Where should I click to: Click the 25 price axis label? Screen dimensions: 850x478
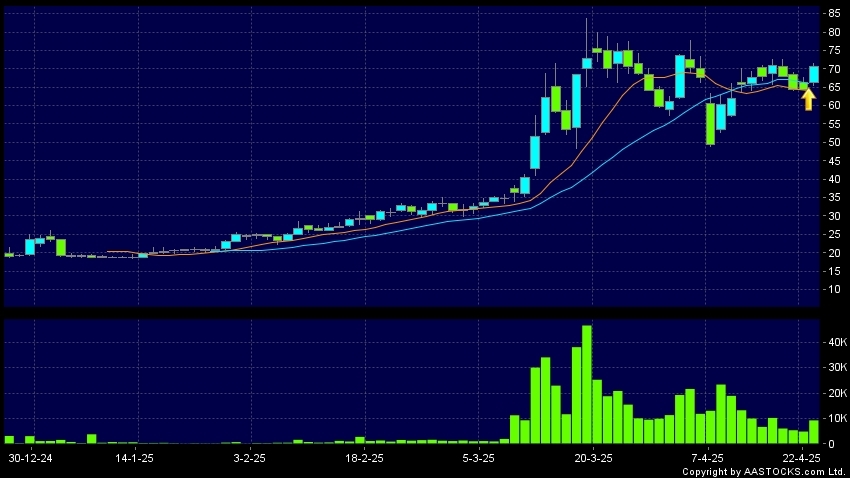click(834, 234)
